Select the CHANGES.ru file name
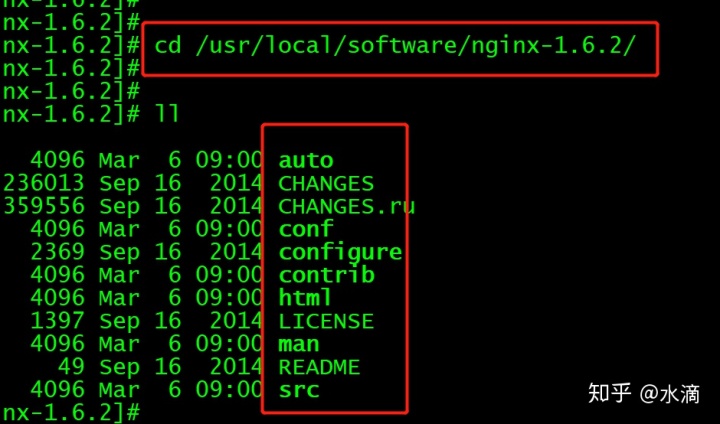 [347, 206]
